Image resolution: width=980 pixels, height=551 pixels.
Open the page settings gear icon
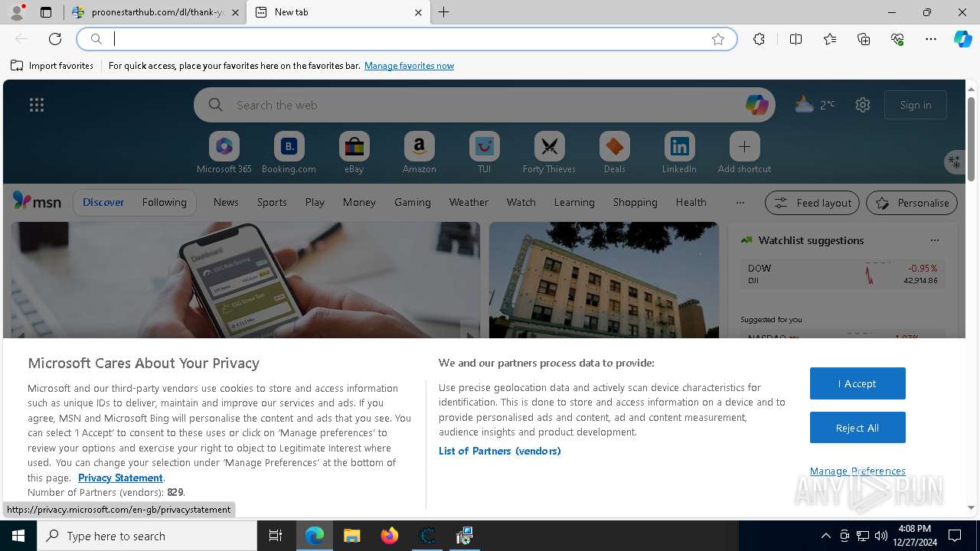(863, 105)
